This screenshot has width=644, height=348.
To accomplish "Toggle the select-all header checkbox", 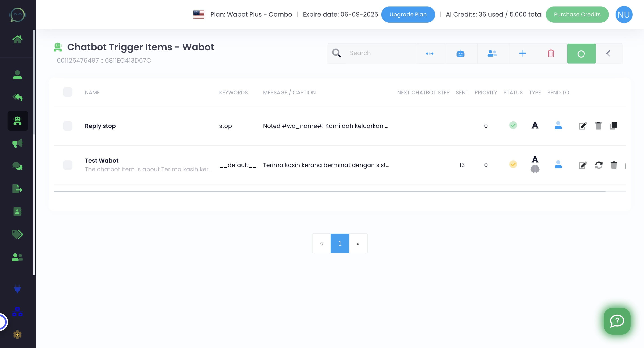I will click(x=68, y=92).
